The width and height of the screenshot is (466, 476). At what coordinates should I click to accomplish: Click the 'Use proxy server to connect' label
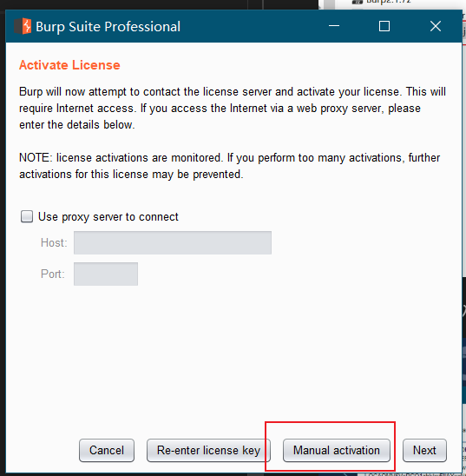(108, 217)
